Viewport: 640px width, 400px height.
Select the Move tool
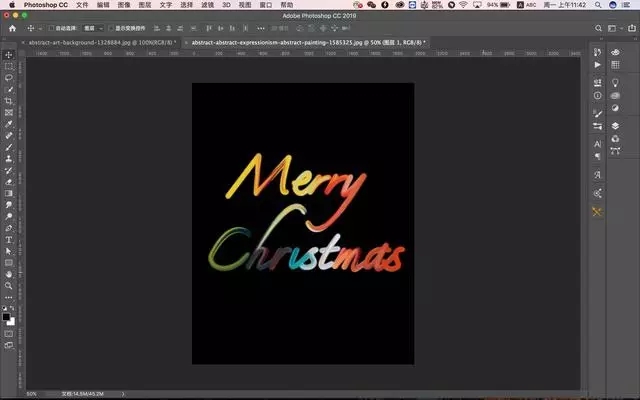click(8, 54)
